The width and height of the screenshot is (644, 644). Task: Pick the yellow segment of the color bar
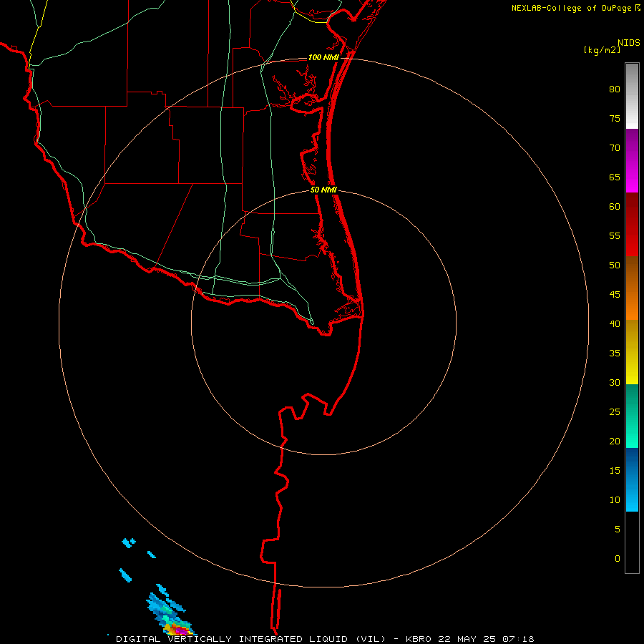tap(632, 352)
